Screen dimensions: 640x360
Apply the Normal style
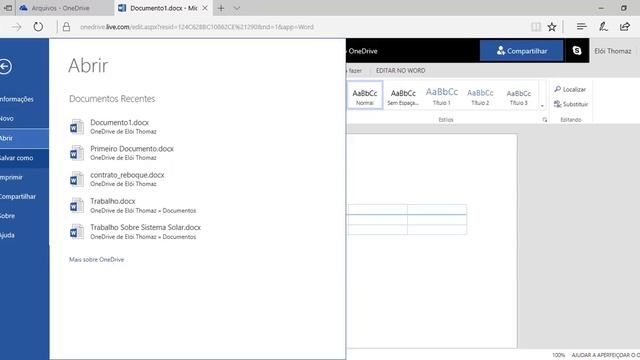tap(365, 95)
